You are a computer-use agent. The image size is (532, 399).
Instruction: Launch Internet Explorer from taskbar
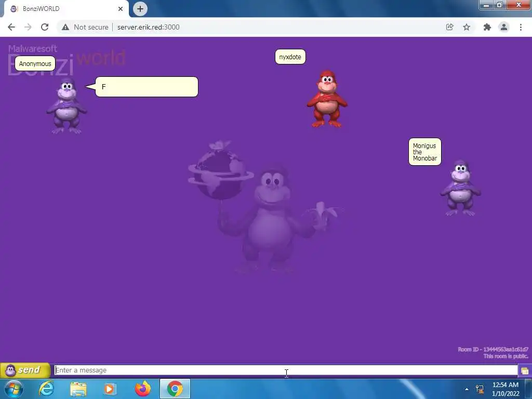[46, 389]
